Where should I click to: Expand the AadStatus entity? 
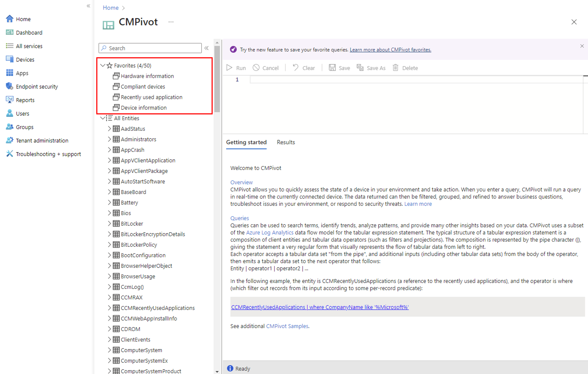(x=109, y=129)
